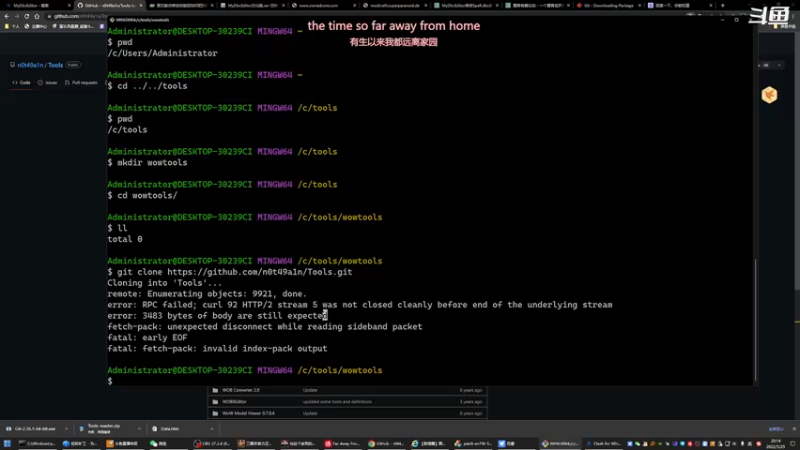Open the Issues tab on GitHub
Viewport: 800px width, 450px height.
click(x=47, y=83)
